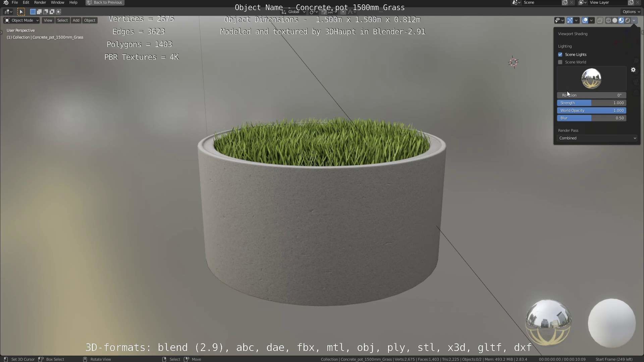This screenshot has height=362, width=644.
Task: Click the Rotation value field
Action: [x=592, y=95]
